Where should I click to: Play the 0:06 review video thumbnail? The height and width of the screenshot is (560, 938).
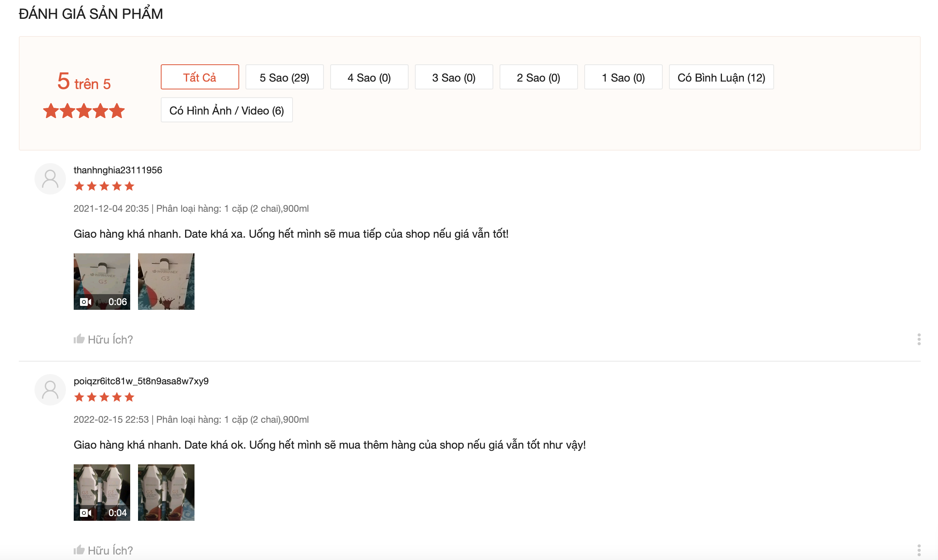[102, 282]
